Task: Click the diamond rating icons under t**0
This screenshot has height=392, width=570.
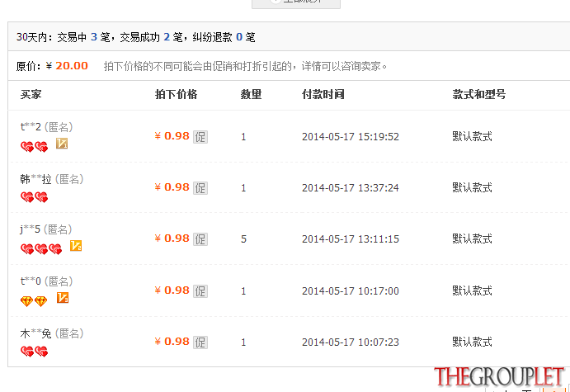Action: [x=34, y=301]
